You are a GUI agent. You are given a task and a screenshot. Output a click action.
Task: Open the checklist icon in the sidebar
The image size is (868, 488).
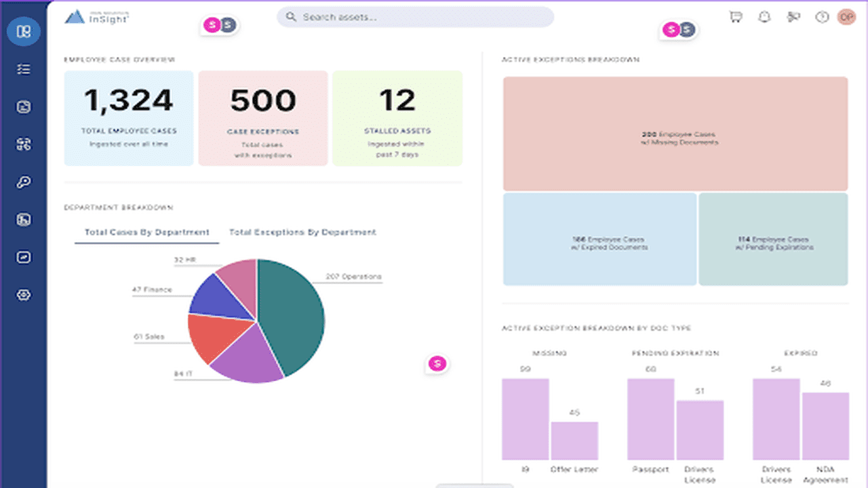pos(24,69)
